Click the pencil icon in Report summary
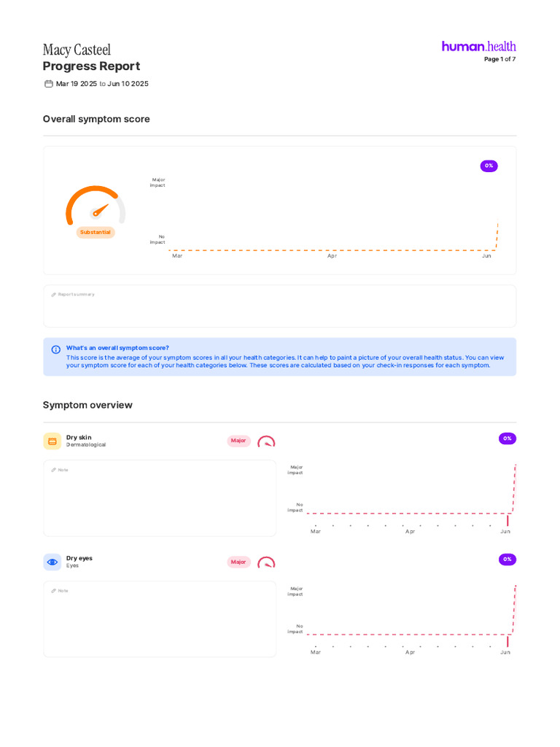Image resolution: width=560 pixels, height=747 pixels. coord(54,295)
